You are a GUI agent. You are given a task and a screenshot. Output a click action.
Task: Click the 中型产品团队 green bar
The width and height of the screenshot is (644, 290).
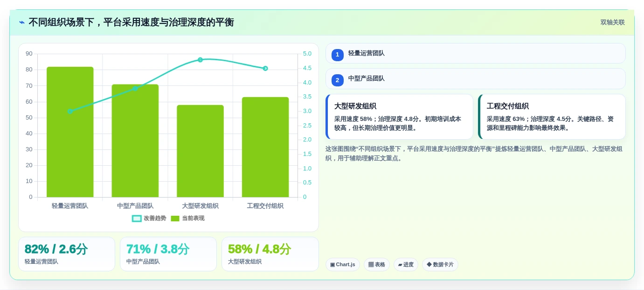pyautogui.click(x=135, y=141)
